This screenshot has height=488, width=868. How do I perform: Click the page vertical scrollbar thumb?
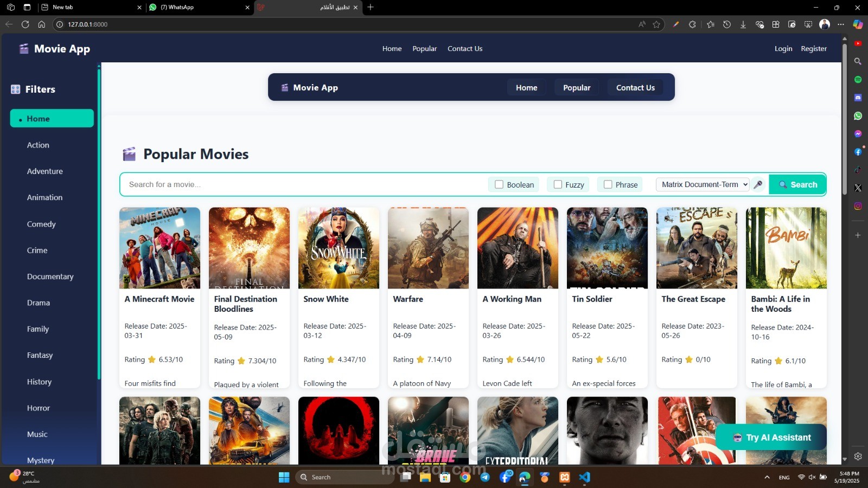(x=844, y=119)
